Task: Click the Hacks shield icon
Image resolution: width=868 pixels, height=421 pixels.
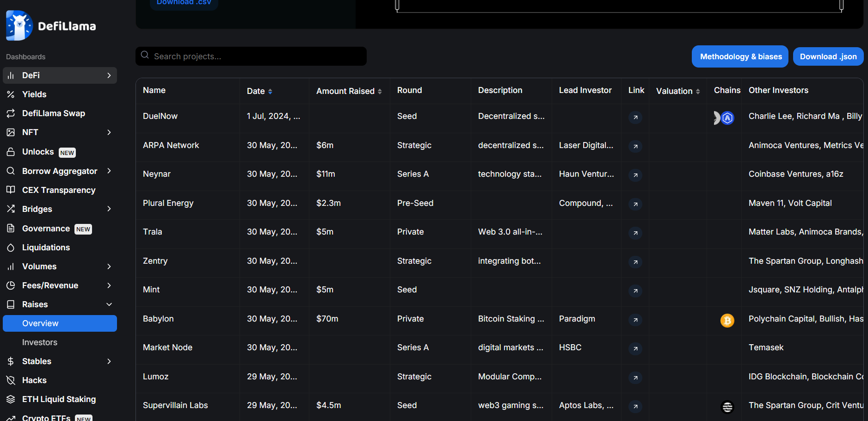Action: pos(11,380)
